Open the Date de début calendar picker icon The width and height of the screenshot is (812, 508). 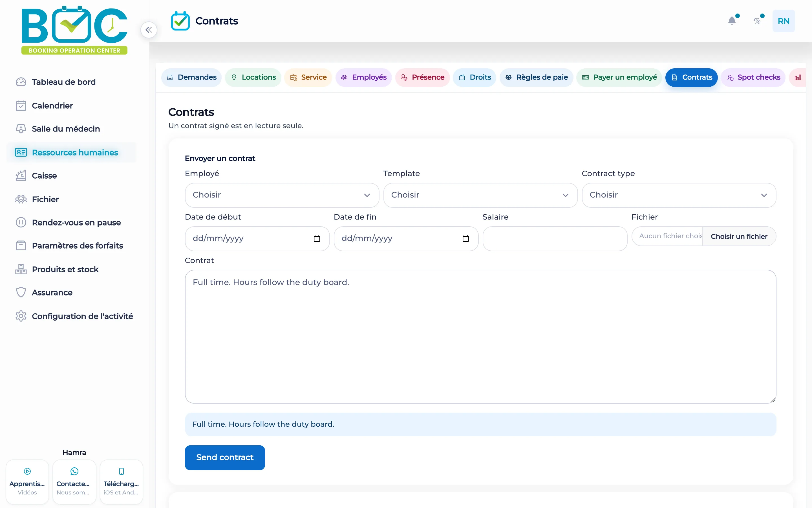317,238
